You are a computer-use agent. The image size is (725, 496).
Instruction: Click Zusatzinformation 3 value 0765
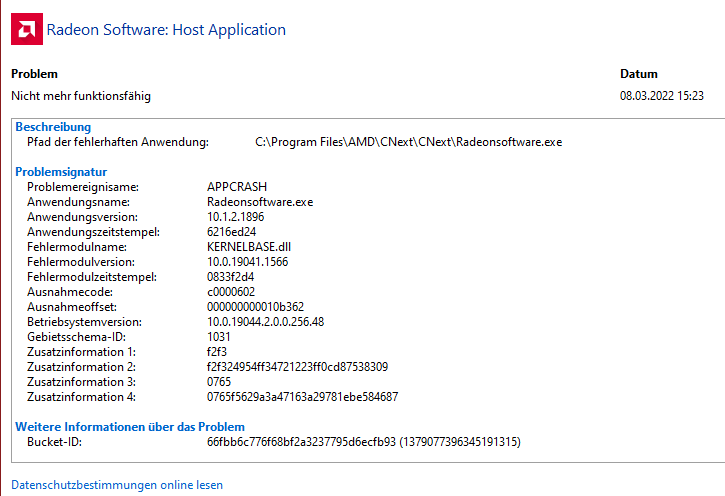[219, 382]
